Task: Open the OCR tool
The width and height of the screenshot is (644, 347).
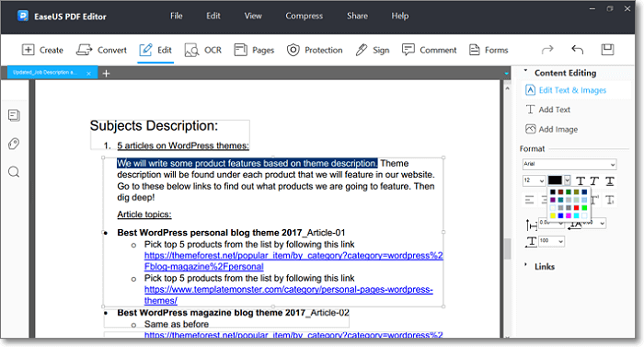Action: tap(203, 50)
